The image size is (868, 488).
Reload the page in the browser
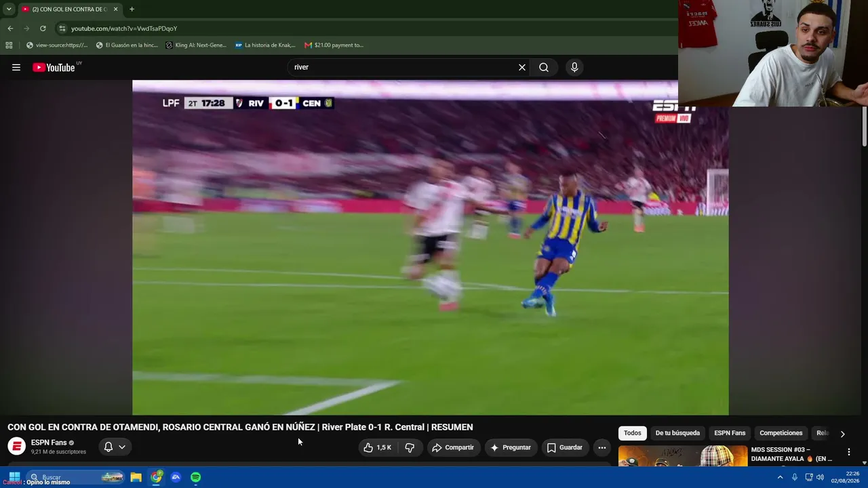click(x=43, y=28)
